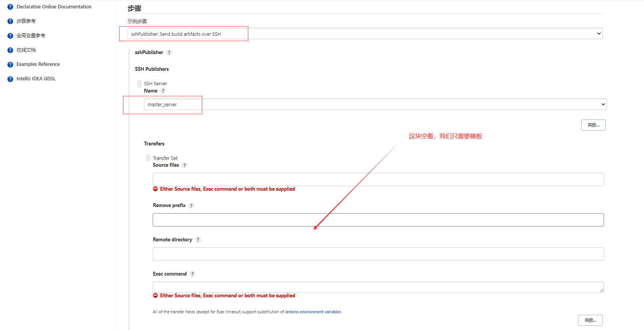Grab the SSH Server drag handle
The image size is (644, 330).
(x=139, y=84)
